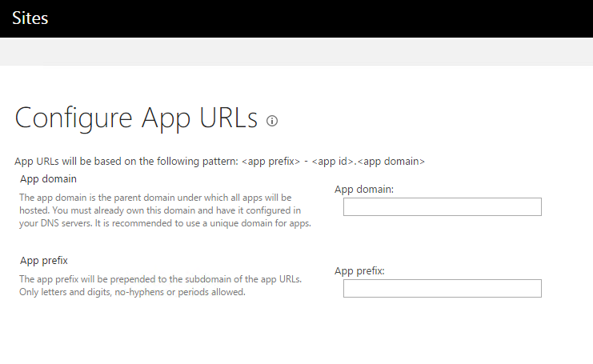This screenshot has width=593, height=364.
Task: Click the <app id> placeholder in pattern
Action: 333,162
